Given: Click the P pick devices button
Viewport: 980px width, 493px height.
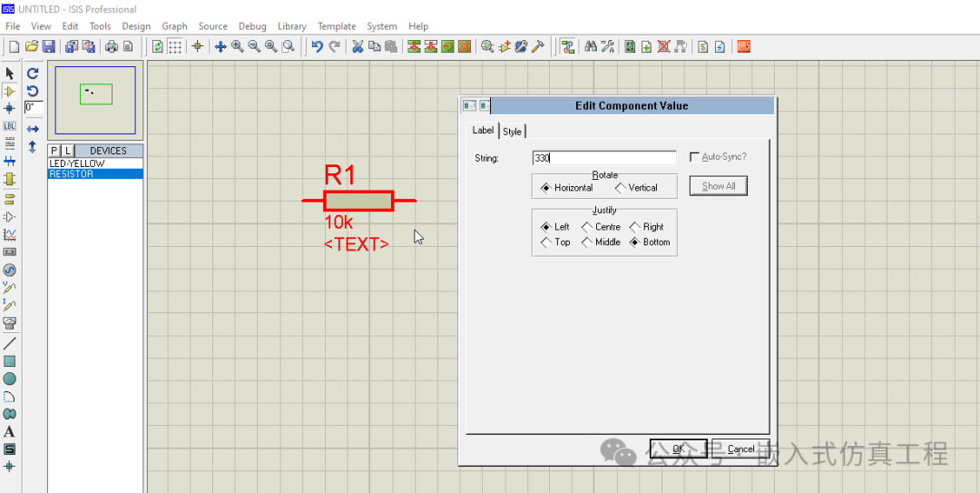Looking at the screenshot, I should click(x=54, y=151).
